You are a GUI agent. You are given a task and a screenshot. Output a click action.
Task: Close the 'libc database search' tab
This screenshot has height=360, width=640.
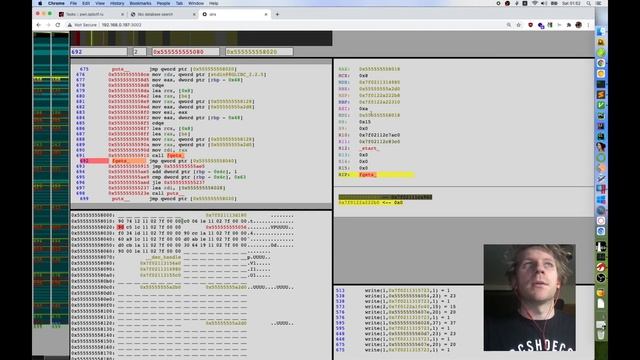[194, 14]
